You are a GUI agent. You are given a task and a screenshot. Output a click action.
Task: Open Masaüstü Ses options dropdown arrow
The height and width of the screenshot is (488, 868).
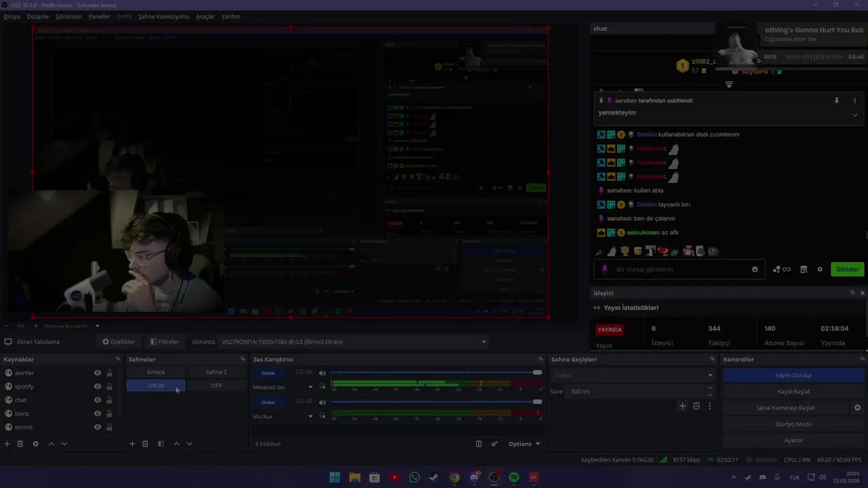[x=311, y=387]
